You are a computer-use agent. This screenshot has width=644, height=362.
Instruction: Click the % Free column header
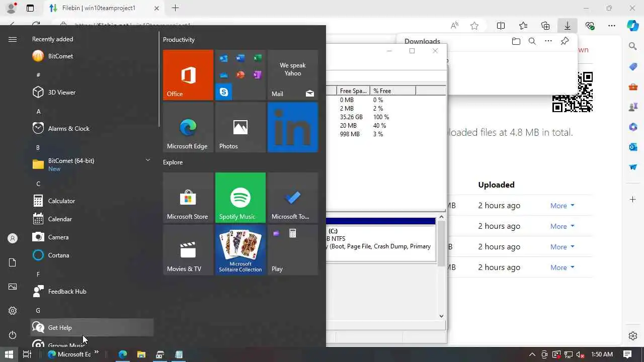[x=392, y=91]
